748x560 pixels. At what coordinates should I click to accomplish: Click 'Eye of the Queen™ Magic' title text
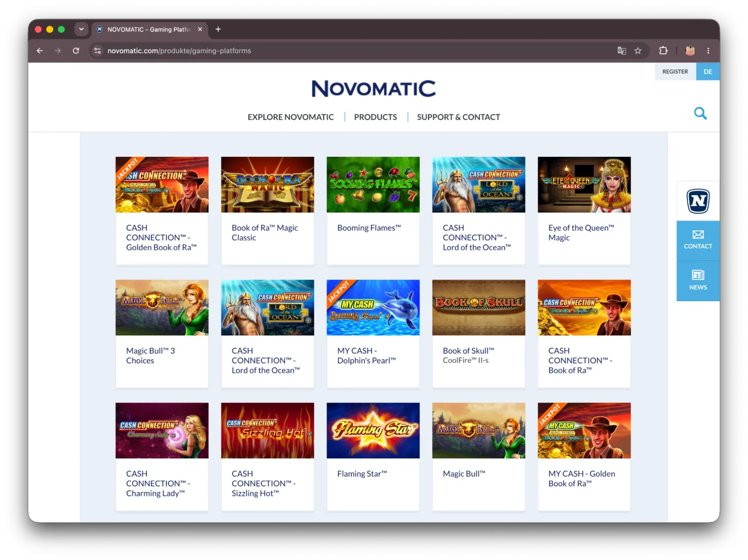tap(581, 233)
